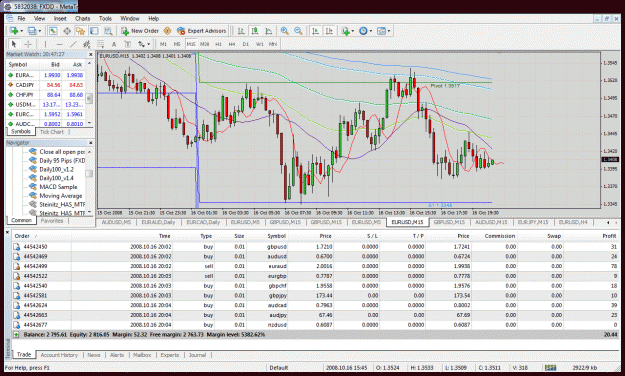Switch timeframe to M1
The width and height of the screenshot is (625, 376).
coord(163,44)
